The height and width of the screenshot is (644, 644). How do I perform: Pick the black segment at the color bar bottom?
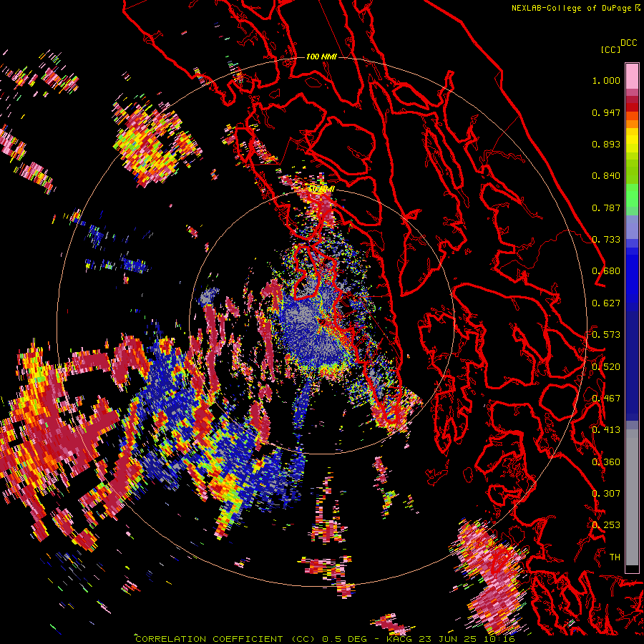[x=632, y=569]
